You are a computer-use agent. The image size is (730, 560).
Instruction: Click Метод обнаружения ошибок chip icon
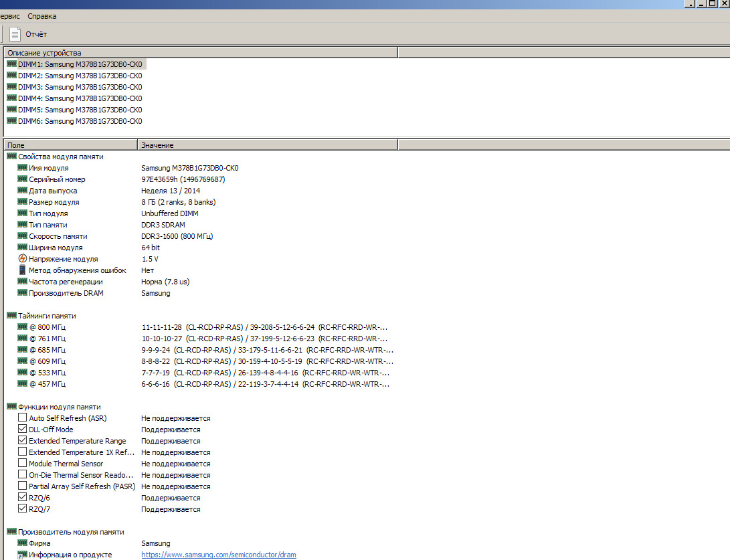pyautogui.click(x=22, y=270)
